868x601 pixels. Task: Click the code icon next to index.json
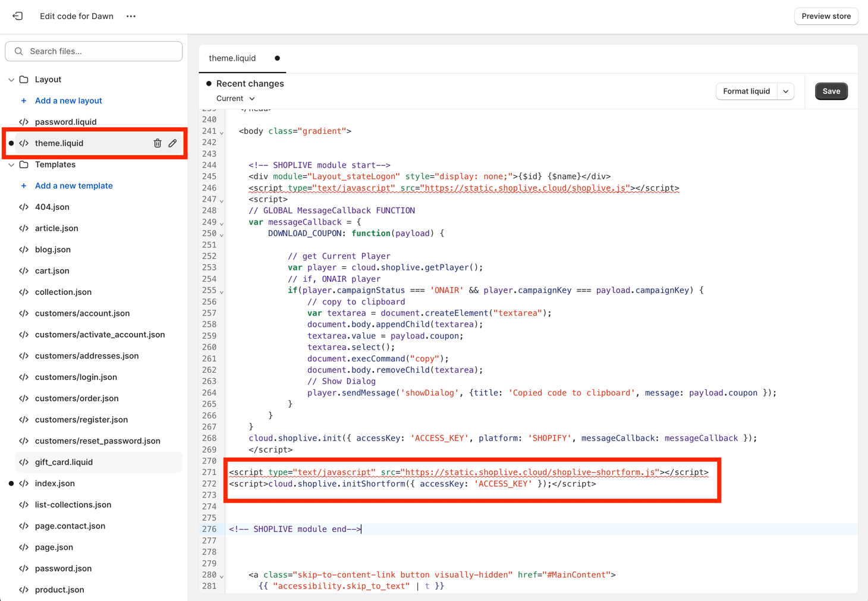[24, 484]
